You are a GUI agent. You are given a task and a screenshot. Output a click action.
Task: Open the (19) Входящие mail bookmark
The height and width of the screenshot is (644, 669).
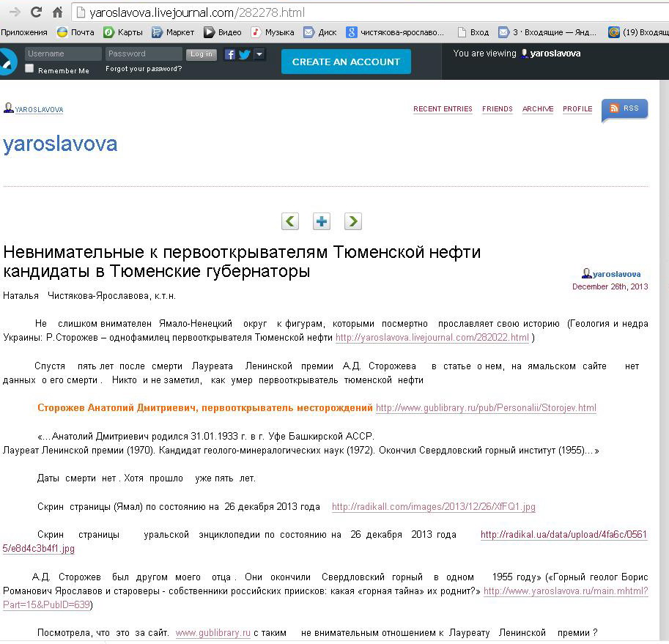[x=638, y=32]
